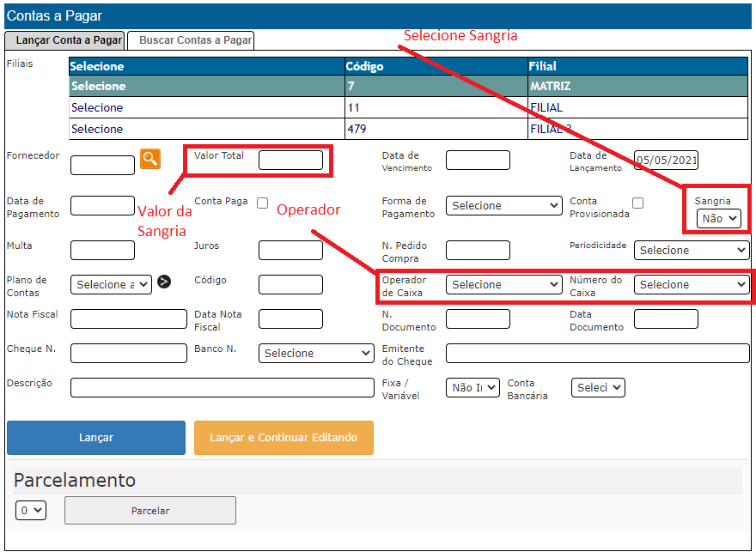Screen dimensions: 756x558
Task: Open the Sangria dropdown set to Não
Action: (718, 219)
